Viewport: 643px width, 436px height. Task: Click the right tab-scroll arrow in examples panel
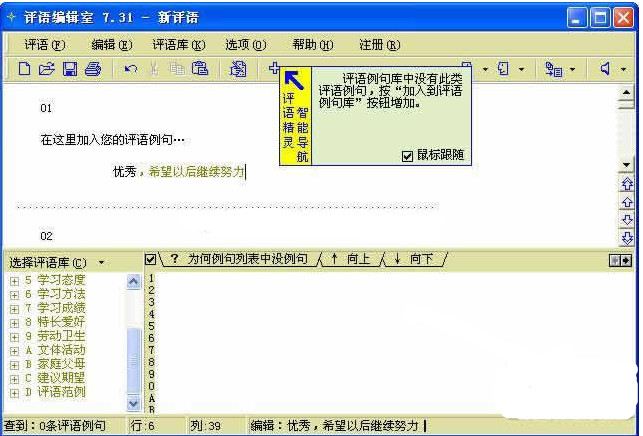(x=626, y=260)
